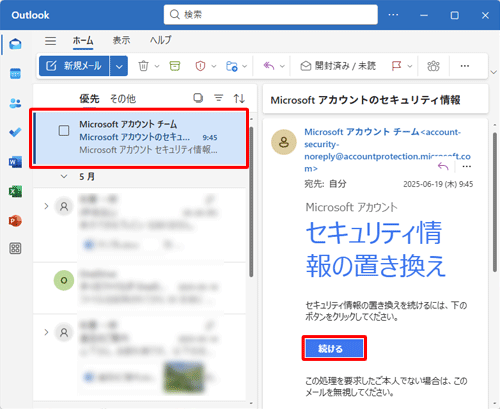Toggle the hamburger navigation pane button
This screenshot has width=500, height=409.
(x=51, y=41)
